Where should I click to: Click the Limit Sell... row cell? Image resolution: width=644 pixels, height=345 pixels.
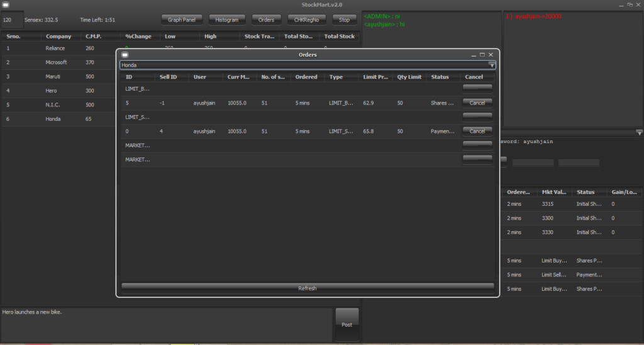[554, 274]
